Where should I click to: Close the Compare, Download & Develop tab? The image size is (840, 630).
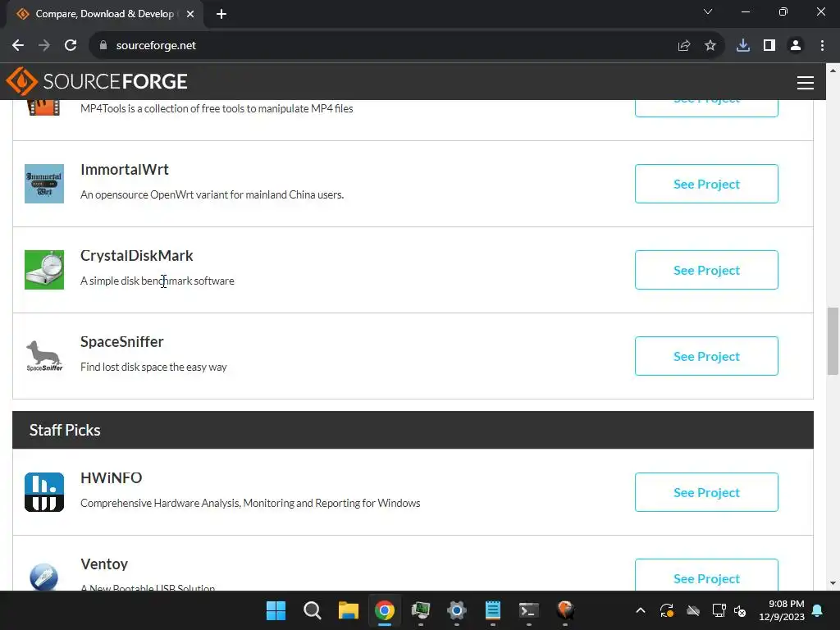tap(190, 14)
